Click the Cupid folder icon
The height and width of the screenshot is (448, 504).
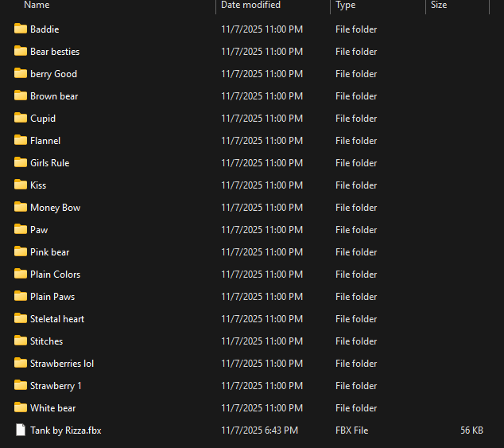(x=21, y=119)
